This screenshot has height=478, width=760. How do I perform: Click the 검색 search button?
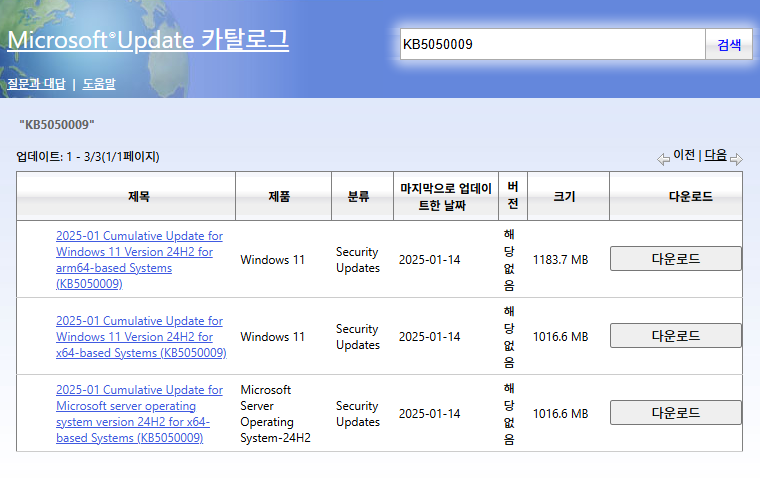pos(729,45)
